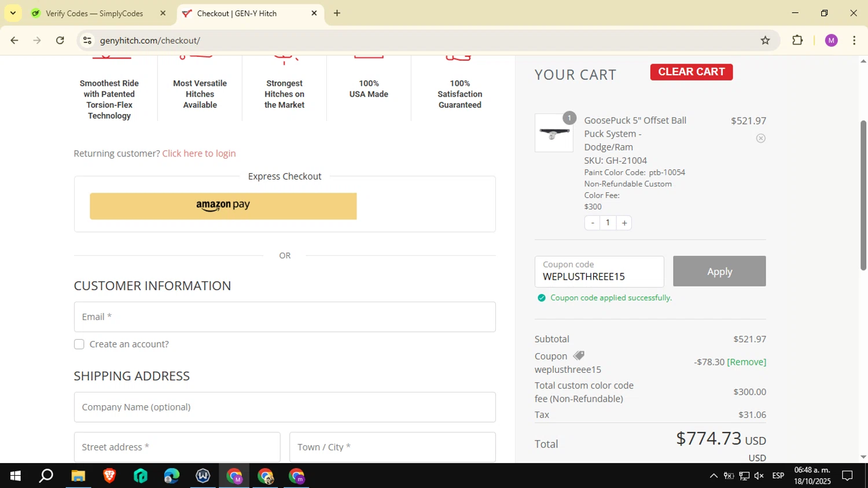Open the Windows Start menu
This screenshot has height=488, width=868.
(x=15, y=476)
